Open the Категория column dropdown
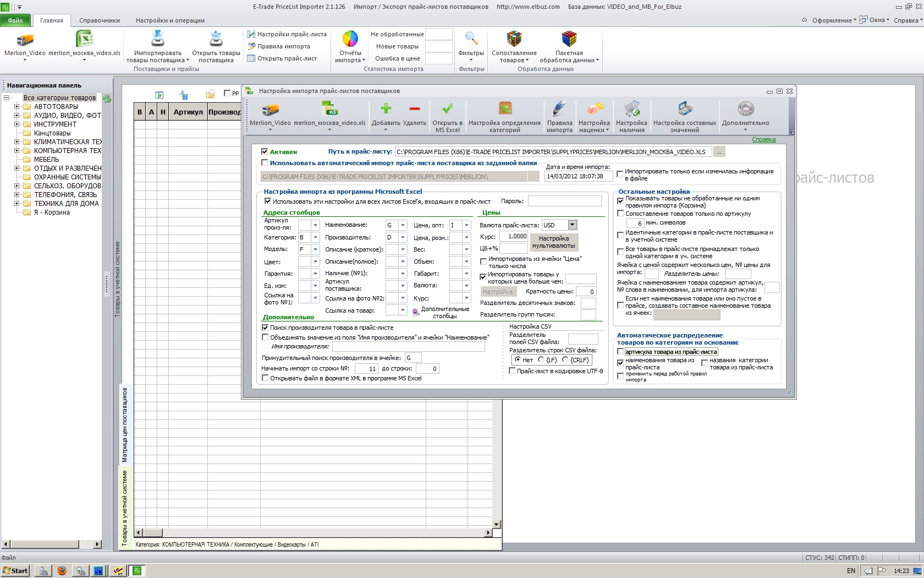The width and height of the screenshot is (924, 578). click(x=315, y=237)
